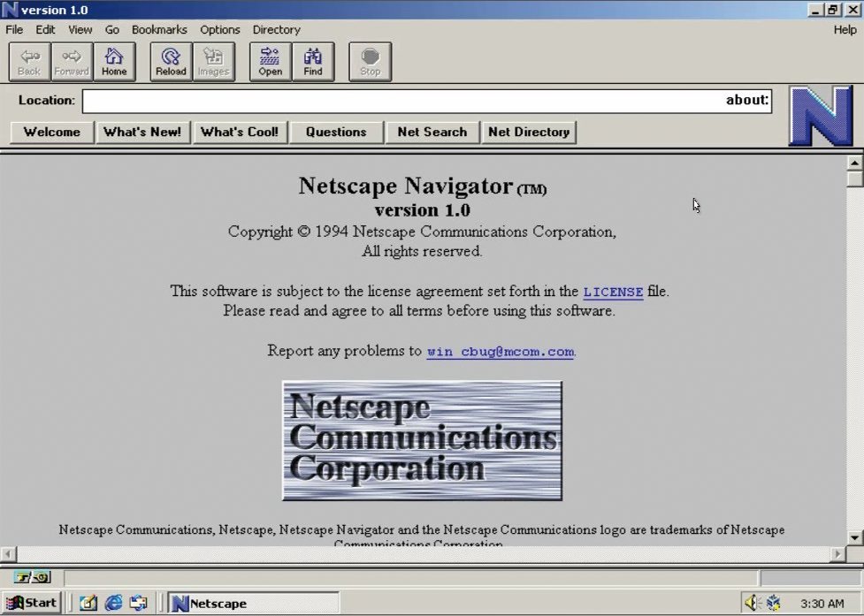Click the Net Directory button
The width and height of the screenshot is (864, 616).
pos(529,132)
